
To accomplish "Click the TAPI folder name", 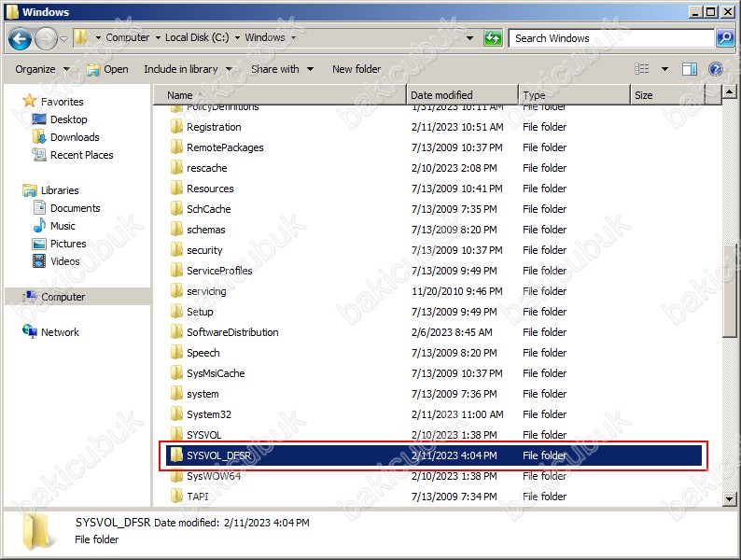I will point(198,497).
